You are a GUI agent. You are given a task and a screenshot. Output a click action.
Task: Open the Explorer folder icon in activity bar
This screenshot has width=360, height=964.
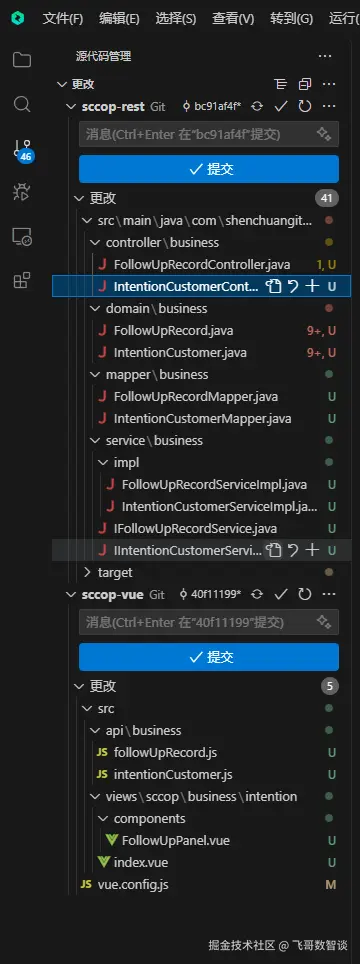click(22, 60)
